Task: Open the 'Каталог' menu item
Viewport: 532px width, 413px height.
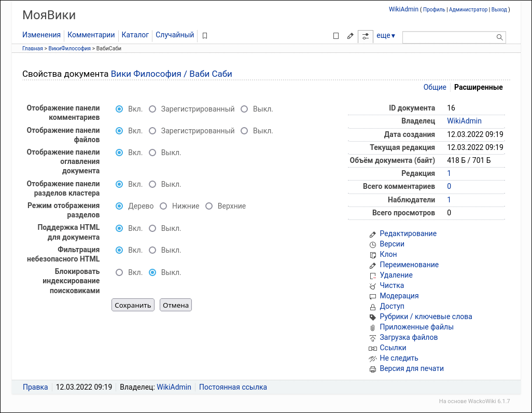Action: [134, 35]
